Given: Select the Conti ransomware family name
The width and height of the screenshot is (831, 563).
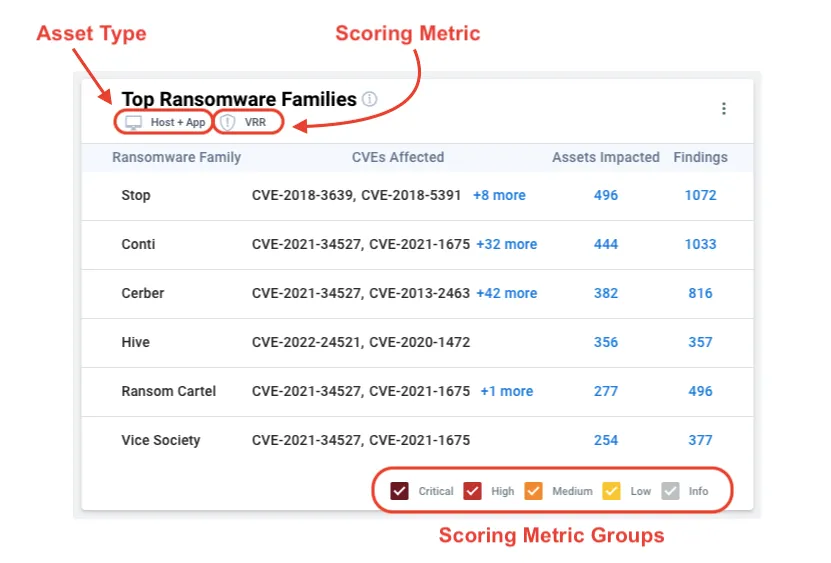Looking at the screenshot, I should pos(138,244).
